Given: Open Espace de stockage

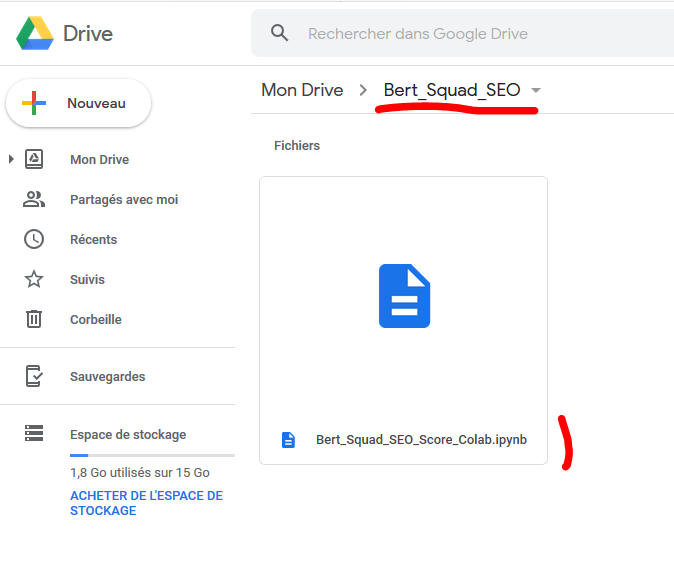Looking at the screenshot, I should click(128, 434).
